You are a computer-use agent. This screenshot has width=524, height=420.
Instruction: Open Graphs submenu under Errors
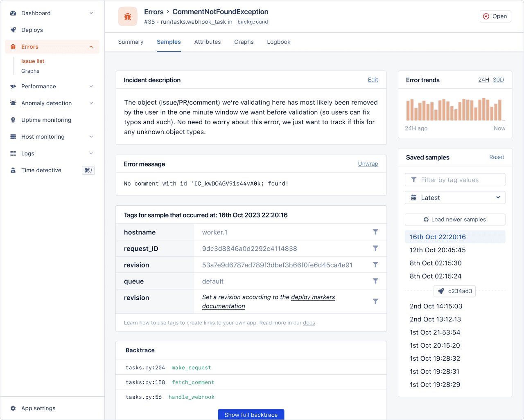[x=30, y=71]
